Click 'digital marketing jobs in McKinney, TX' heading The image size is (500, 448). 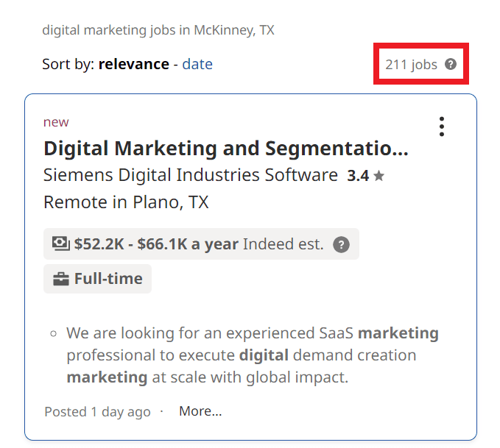(158, 30)
